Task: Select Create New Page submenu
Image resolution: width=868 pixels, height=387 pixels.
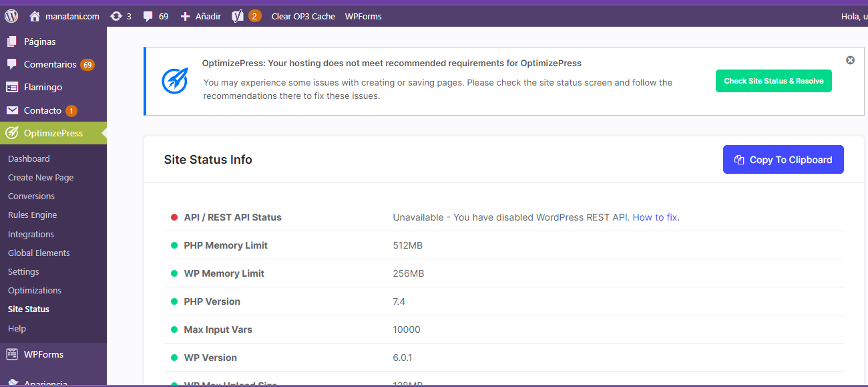Action: [x=41, y=177]
